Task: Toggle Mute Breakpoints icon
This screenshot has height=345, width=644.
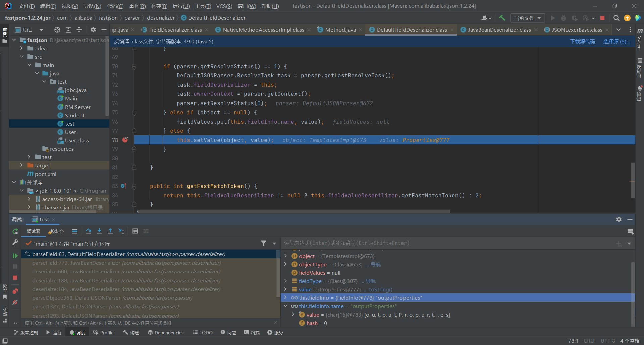Action: pos(15,302)
